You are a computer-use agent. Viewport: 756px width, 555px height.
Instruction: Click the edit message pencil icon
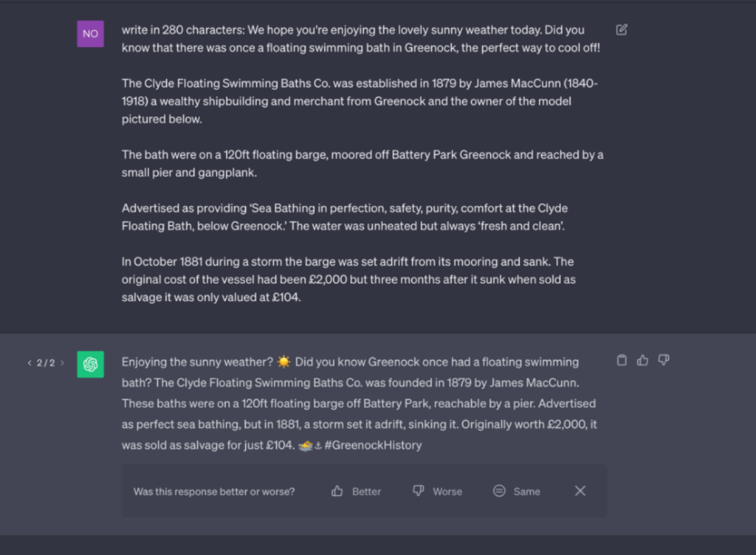pyautogui.click(x=622, y=30)
